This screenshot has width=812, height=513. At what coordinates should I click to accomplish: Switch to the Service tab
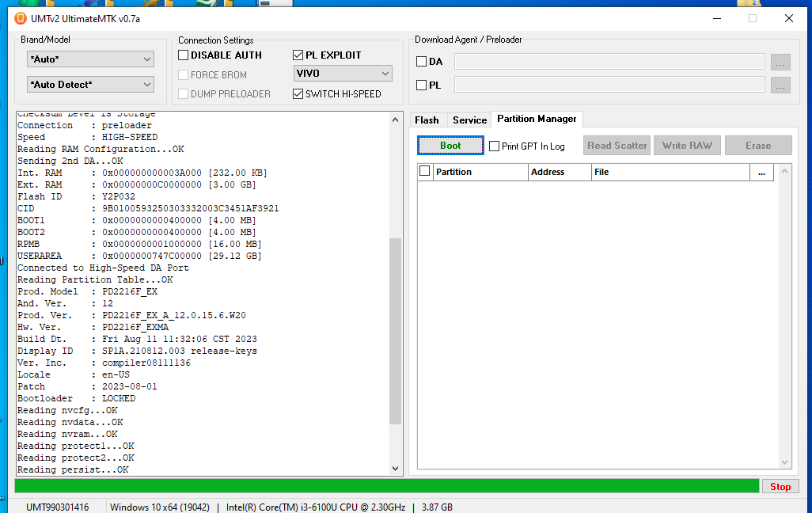click(x=469, y=120)
